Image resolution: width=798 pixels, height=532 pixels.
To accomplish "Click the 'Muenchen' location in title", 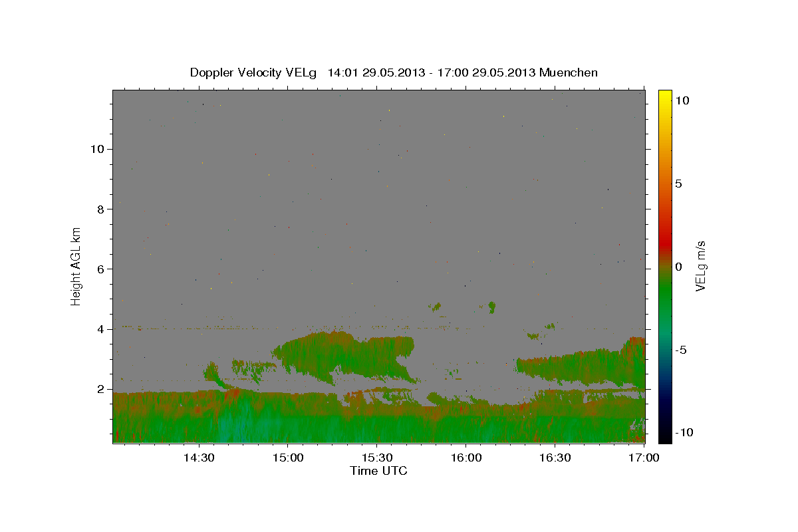I will tap(569, 72).
